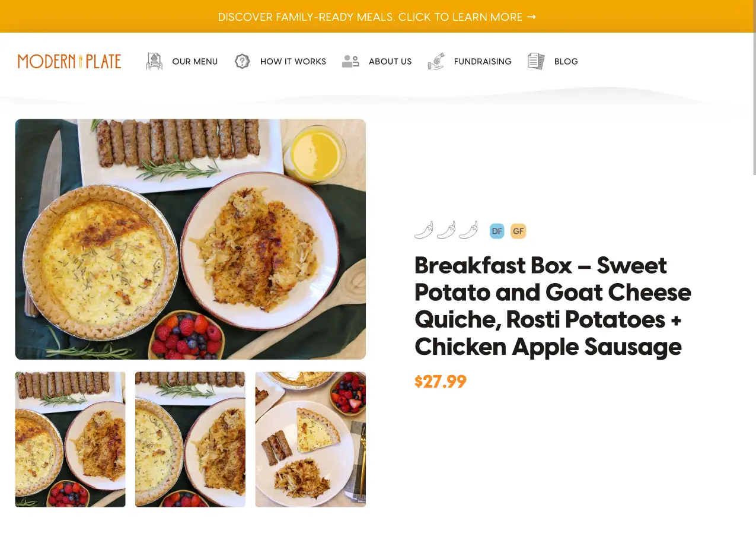756x543 pixels.
Task: Click the Blog papers icon
Action: (535, 61)
